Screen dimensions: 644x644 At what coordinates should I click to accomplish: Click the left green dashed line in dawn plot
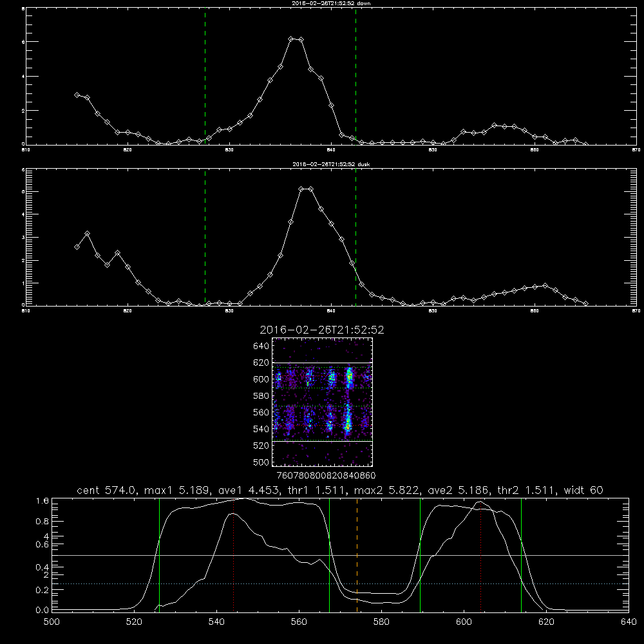coord(205,77)
